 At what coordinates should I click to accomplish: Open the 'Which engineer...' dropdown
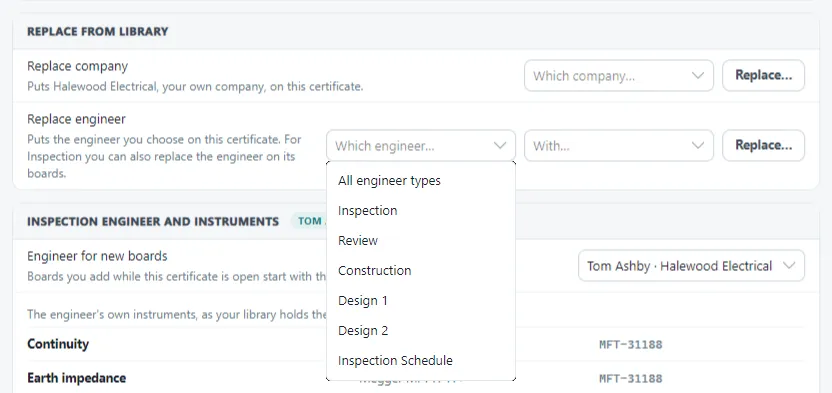point(421,146)
